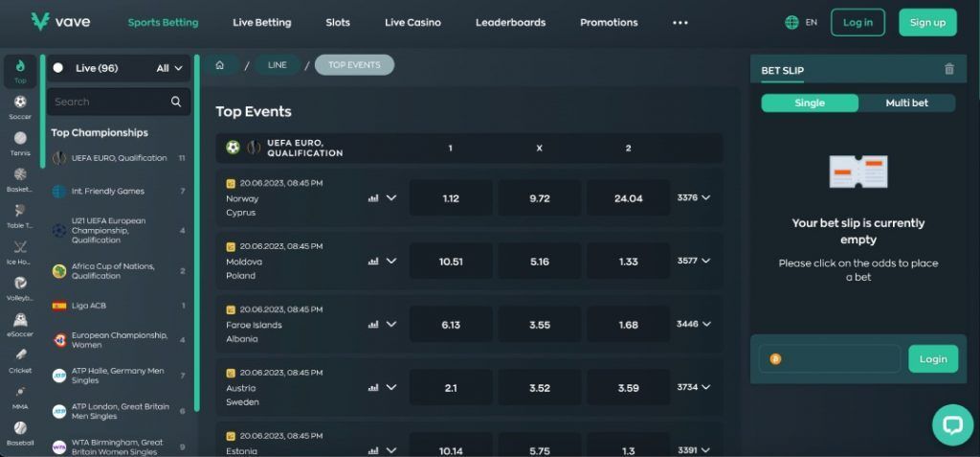
Task: Click the Login button in bet slip
Action: tap(933, 359)
